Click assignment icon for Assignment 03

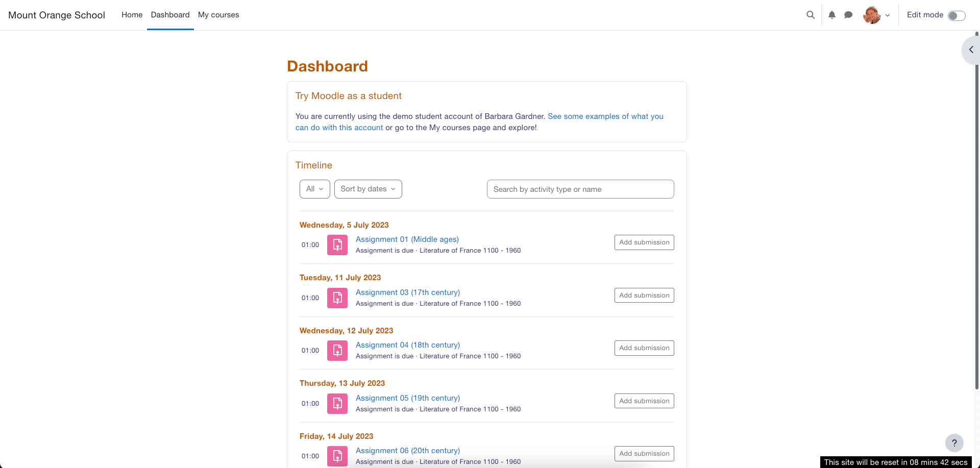click(x=337, y=298)
